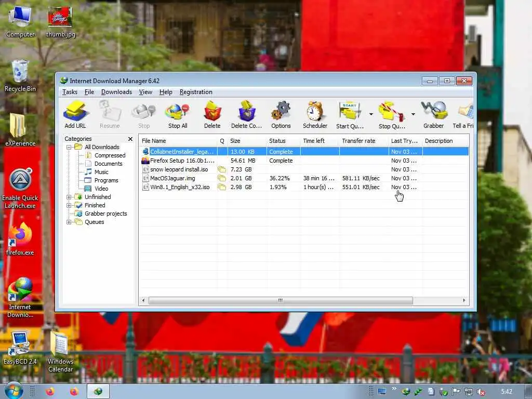
Task: Select the Video category
Action: pos(101,189)
